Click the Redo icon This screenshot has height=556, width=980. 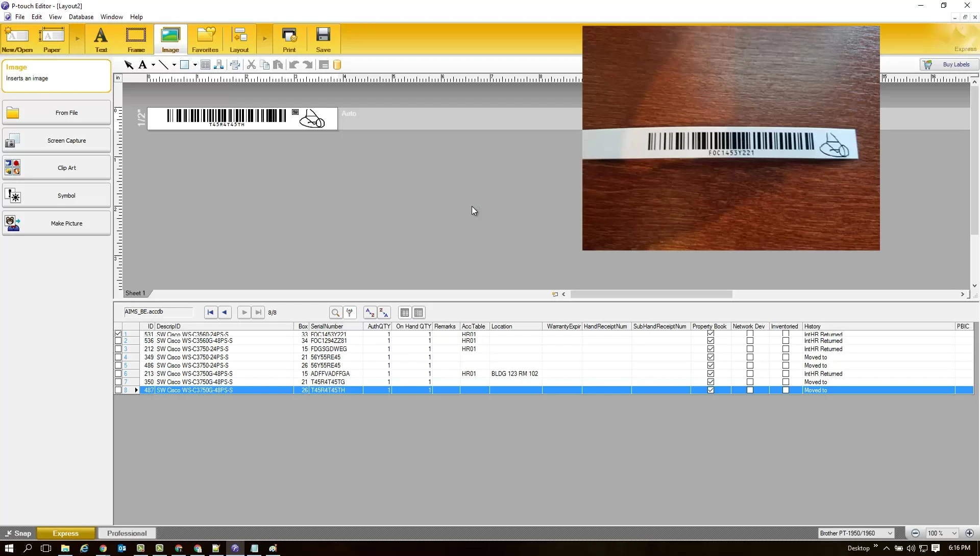[x=308, y=65]
